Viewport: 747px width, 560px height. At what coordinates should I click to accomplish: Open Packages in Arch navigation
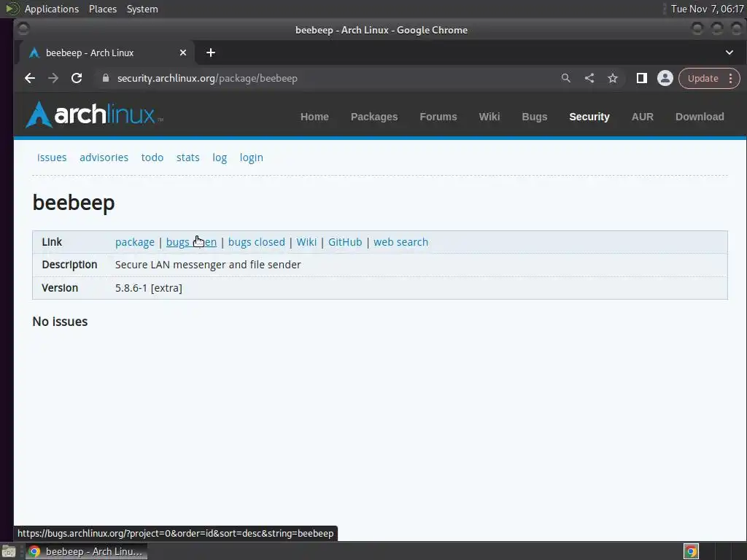click(374, 117)
